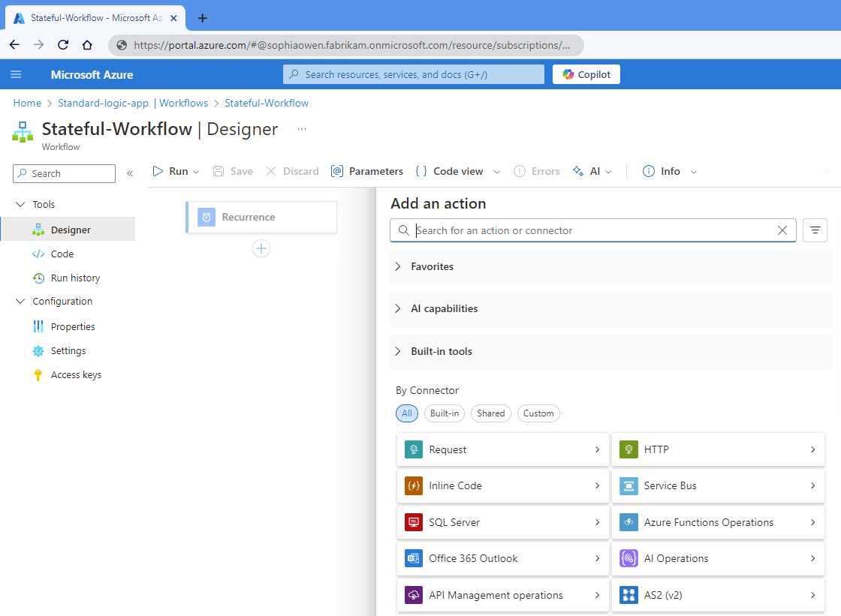Open the Workflows breadcrumb link
This screenshot has height=616, width=841.
coord(183,103)
